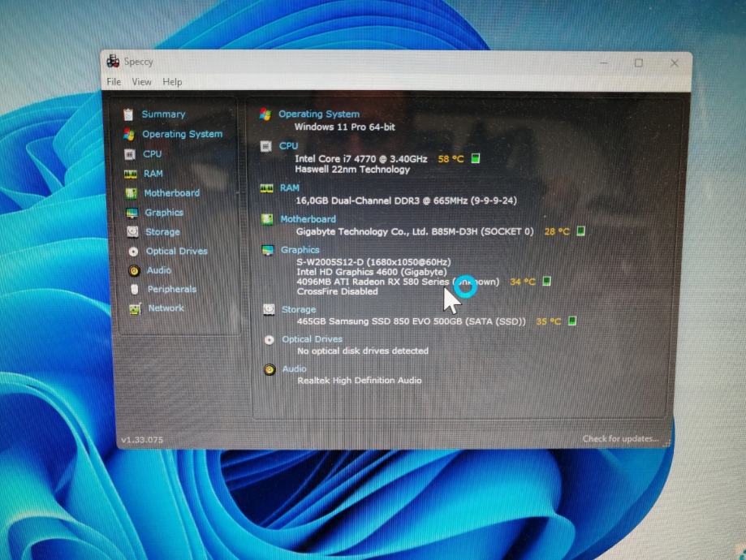The width and height of the screenshot is (746, 560).
Task: Click the Storage drive icon in sidebar
Action: click(x=132, y=231)
